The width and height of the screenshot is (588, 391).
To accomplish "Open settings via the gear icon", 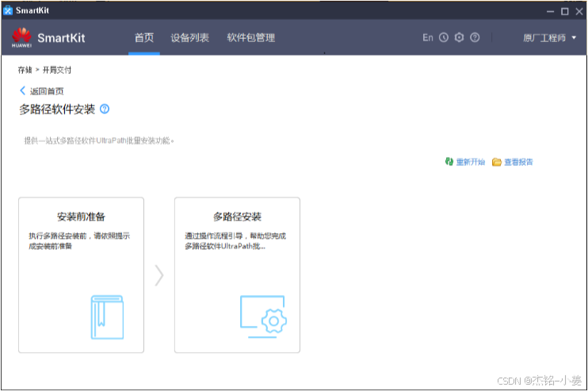I will (x=459, y=37).
